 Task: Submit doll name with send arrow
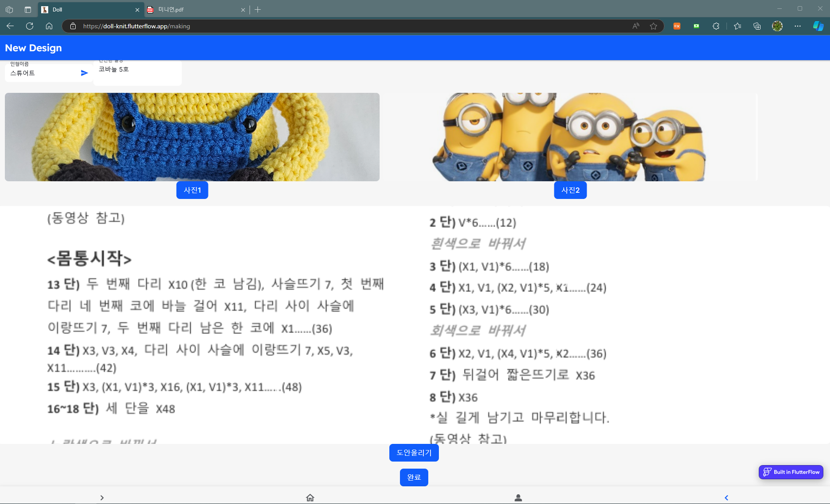pos(85,73)
